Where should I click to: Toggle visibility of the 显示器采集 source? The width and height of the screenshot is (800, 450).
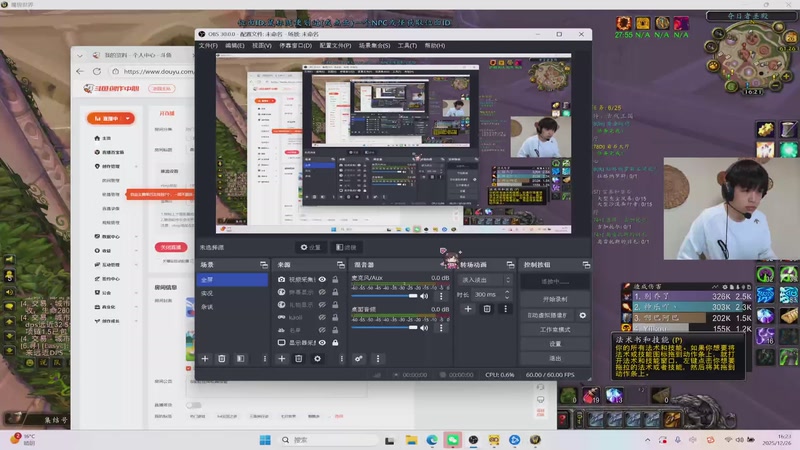click(x=322, y=343)
